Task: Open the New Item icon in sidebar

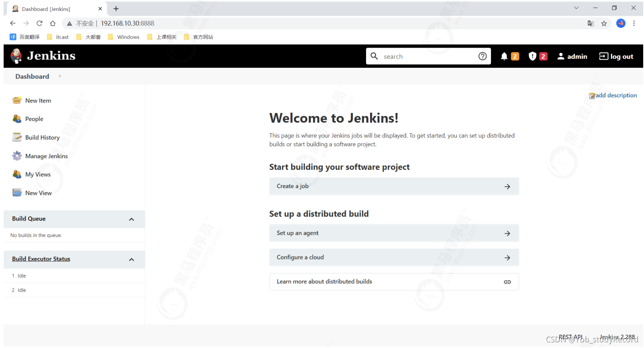Action: 17,101
